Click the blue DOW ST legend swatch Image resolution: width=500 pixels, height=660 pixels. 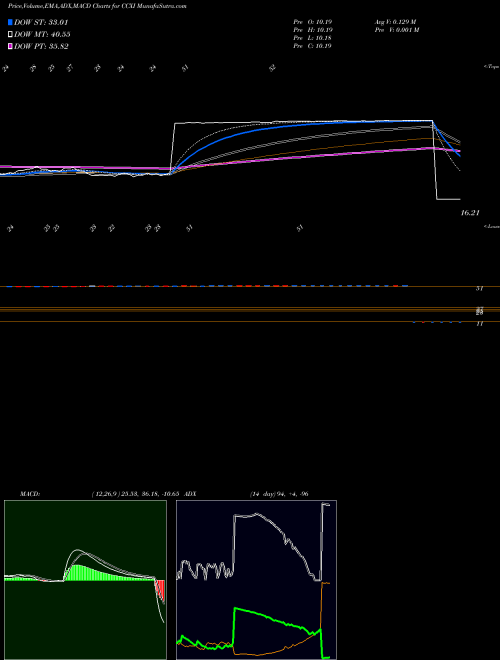[x=10, y=22]
